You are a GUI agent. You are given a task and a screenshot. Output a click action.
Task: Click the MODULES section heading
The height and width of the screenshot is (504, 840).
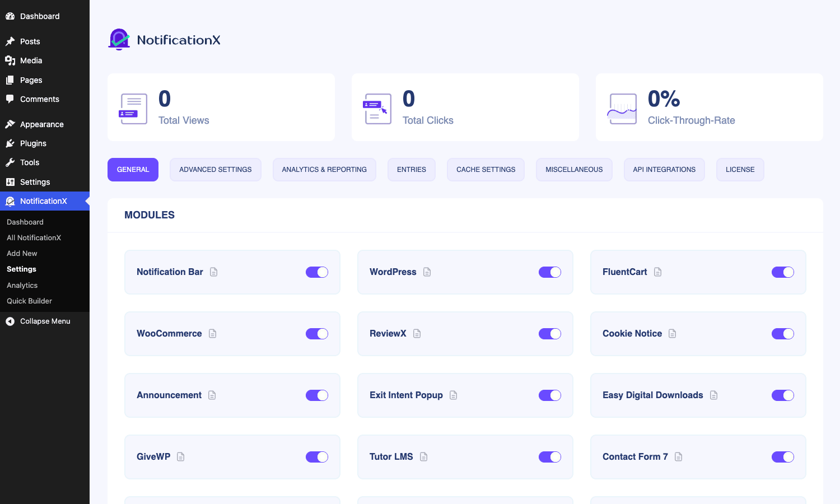coord(150,215)
